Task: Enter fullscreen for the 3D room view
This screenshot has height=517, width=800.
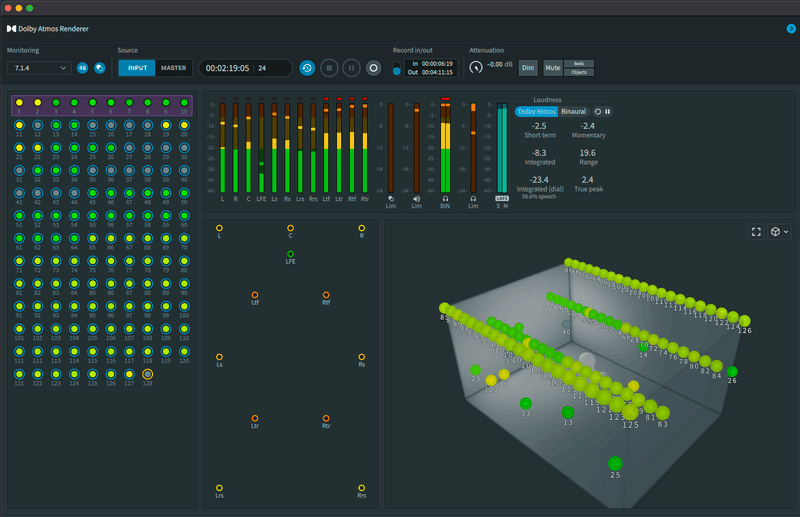Action: (x=756, y=232)
